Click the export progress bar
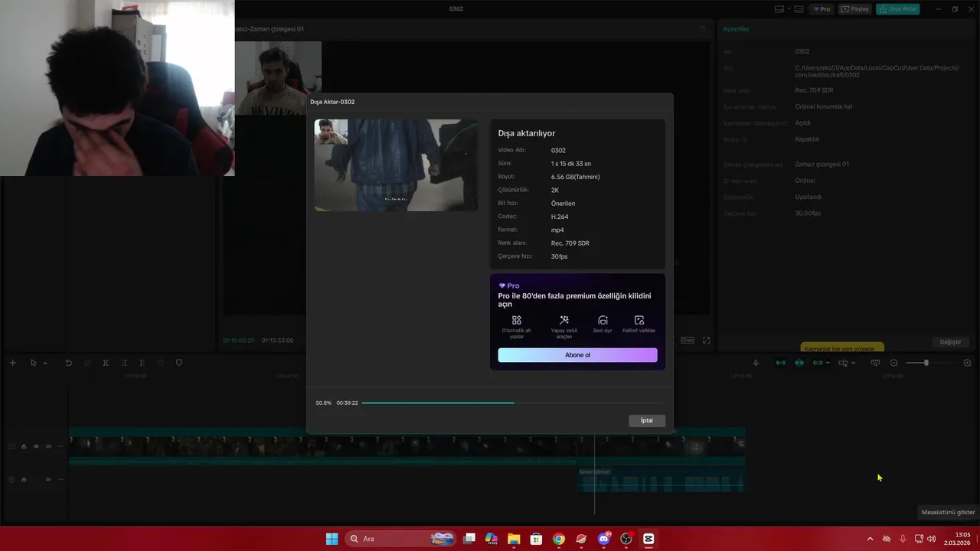Image resolution: width=980 pixels, height=551 pixels. coord(512,403)
